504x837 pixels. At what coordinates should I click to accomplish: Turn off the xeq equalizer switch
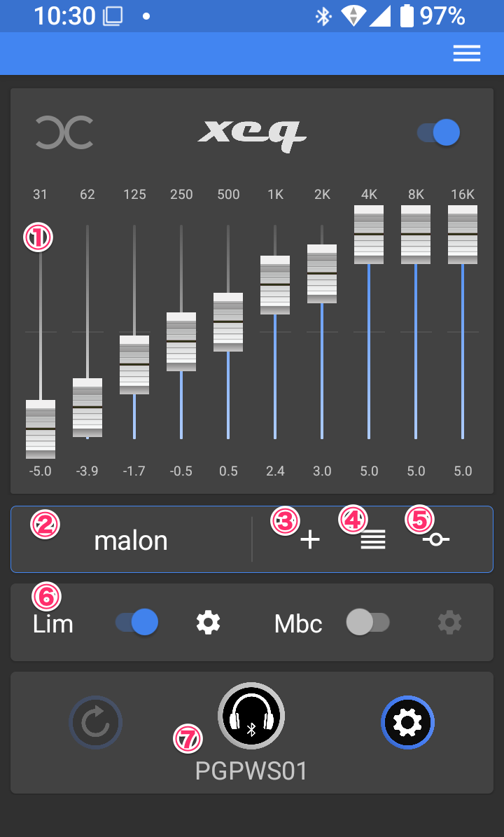coord(439,132)
